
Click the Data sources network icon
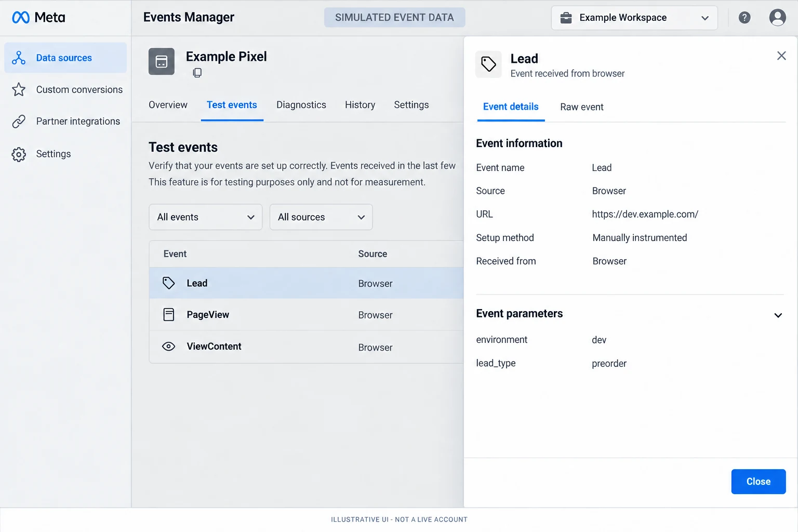(x=19, y=58)
